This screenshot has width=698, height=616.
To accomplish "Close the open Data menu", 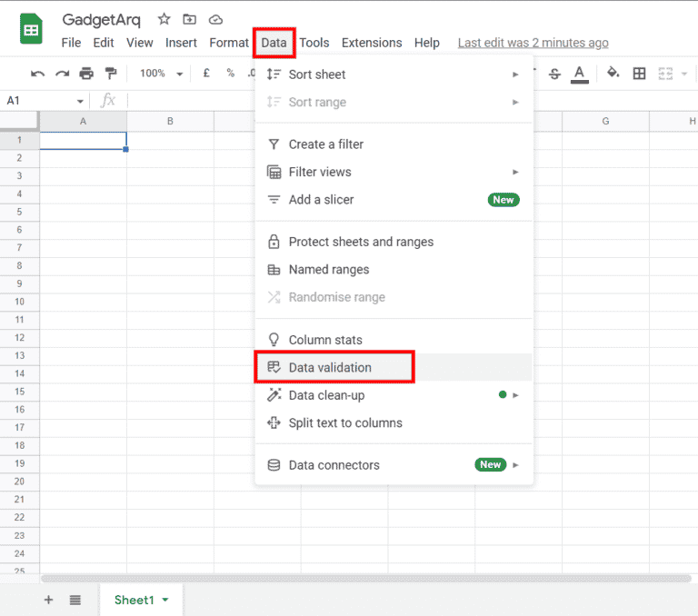I will tap(274, 43).
